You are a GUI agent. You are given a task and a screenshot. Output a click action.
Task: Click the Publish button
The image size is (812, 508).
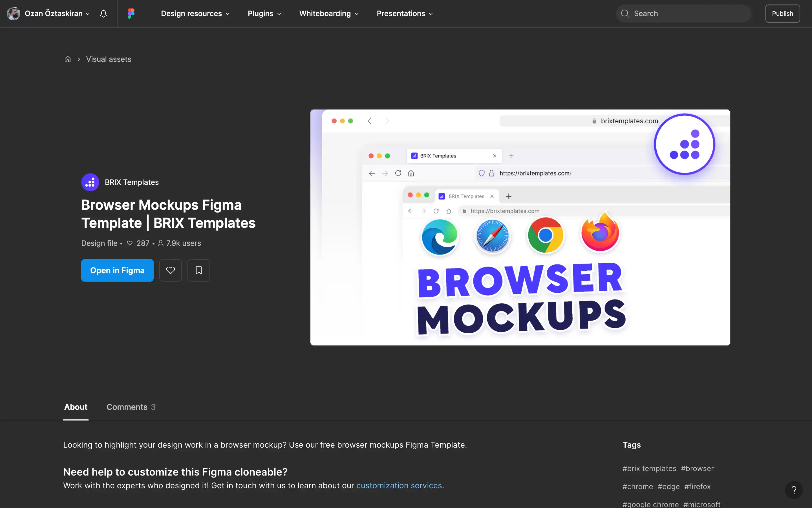click(x=782, y=14)
